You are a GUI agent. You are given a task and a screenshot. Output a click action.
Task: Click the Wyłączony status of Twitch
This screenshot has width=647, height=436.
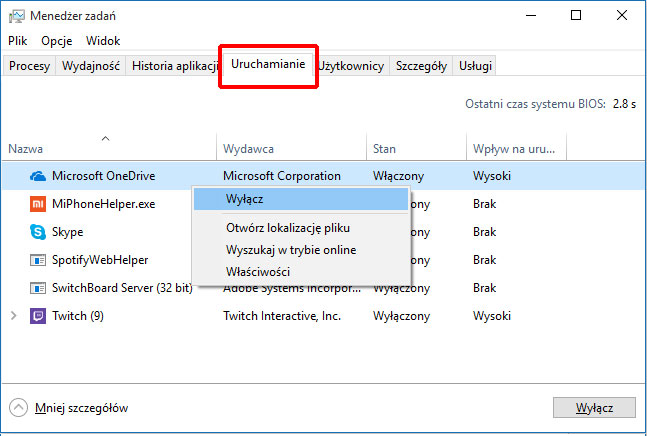[401, 316]
